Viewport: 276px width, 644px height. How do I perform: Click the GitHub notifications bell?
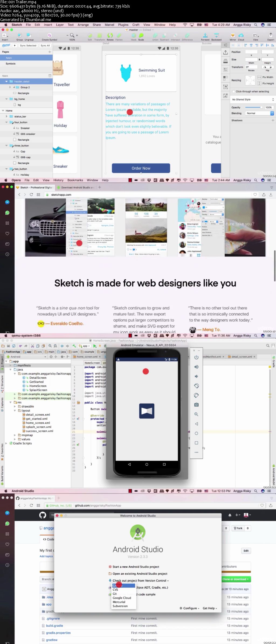pos(230,515)
